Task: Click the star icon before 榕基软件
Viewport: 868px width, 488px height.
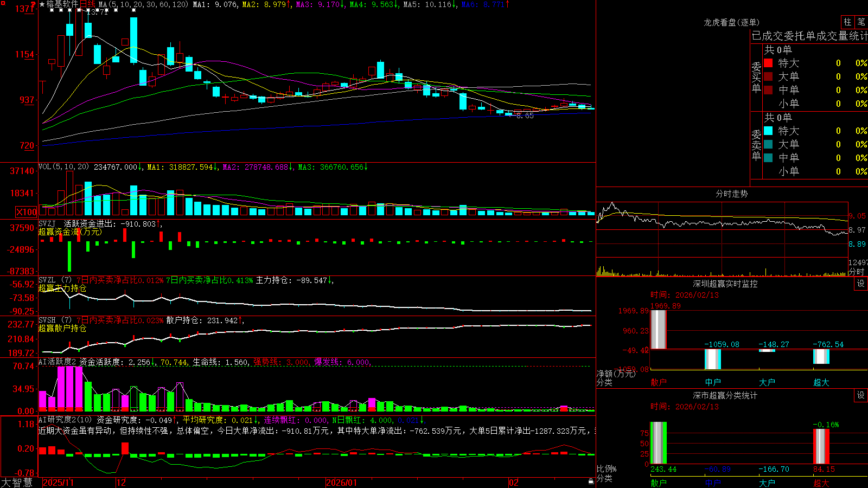Action: pyautogui.click(x=42, y=4)
